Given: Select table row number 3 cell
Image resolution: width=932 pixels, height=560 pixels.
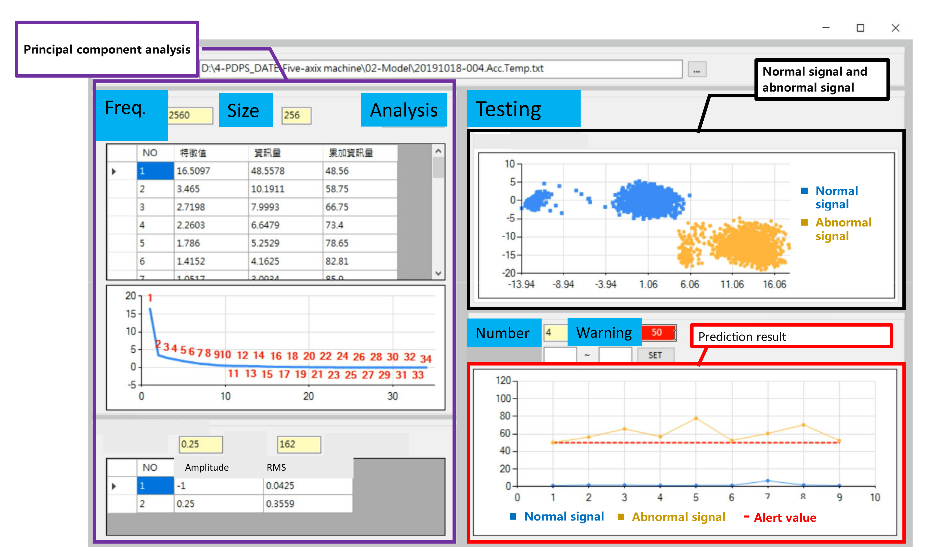Looking at the screenshot, I should click(155, 207).
